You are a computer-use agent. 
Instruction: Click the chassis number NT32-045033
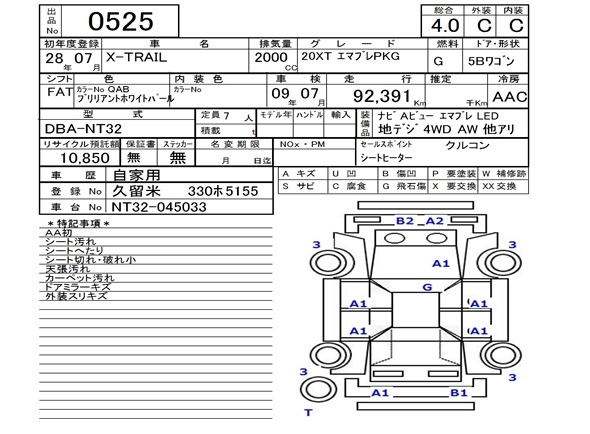pos(159,207)
